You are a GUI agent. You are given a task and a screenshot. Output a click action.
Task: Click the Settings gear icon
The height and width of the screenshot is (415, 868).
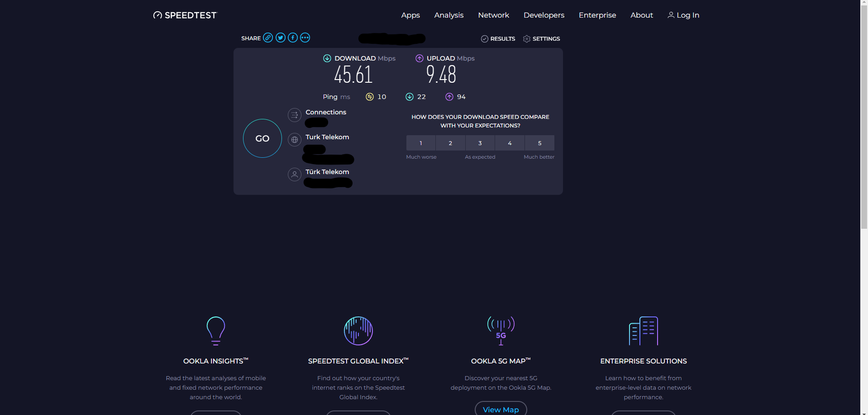[x=527, y=39]
